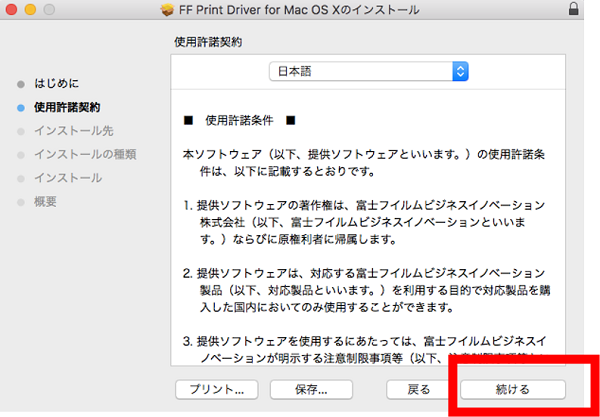Select the はじめに step in sidebar
This screenshot has height=417, width=600.
click(56, 82)
